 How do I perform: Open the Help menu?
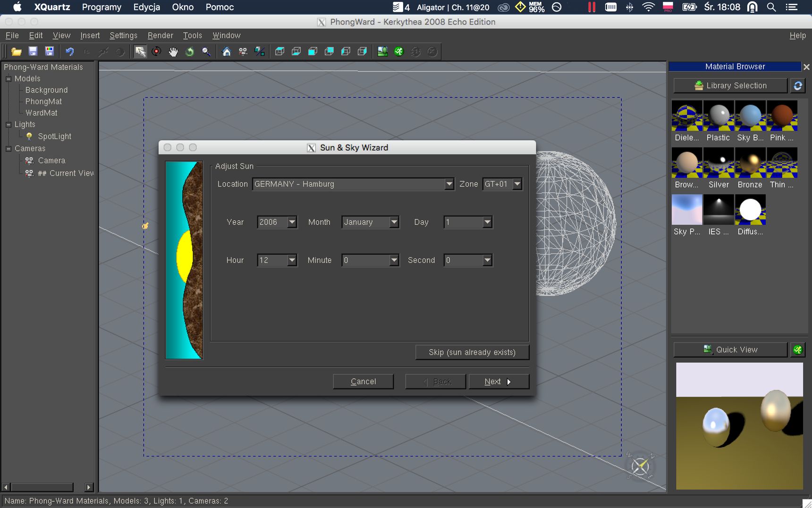click(x=797, y=35)
